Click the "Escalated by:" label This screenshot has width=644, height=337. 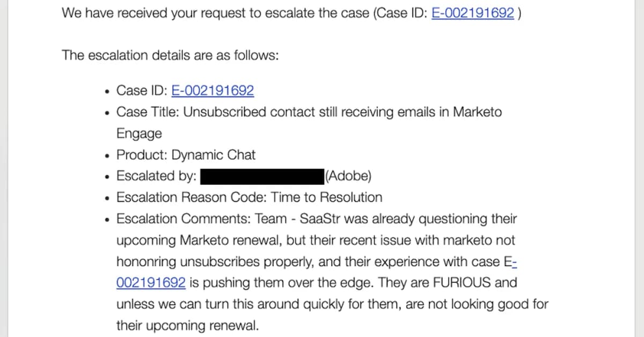pos(156,176)
